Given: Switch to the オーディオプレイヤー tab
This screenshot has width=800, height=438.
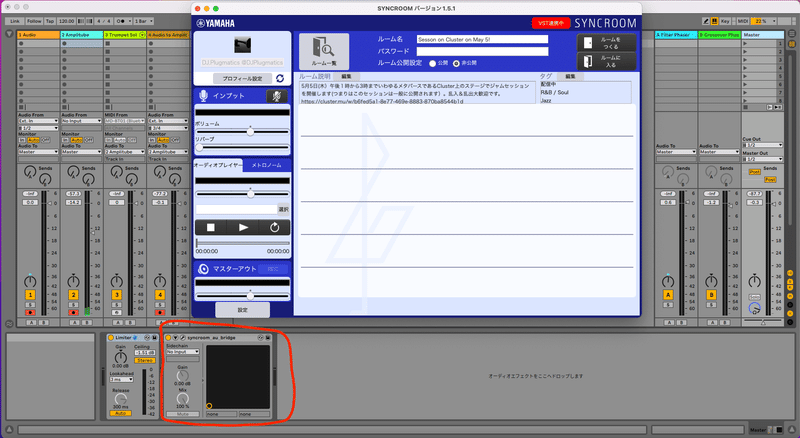Looking at the screenshot, I should pyautogui.click(x=218, y=165).
